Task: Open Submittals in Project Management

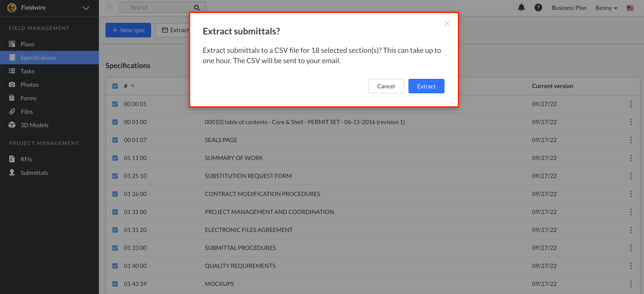Action: point(34,173)
